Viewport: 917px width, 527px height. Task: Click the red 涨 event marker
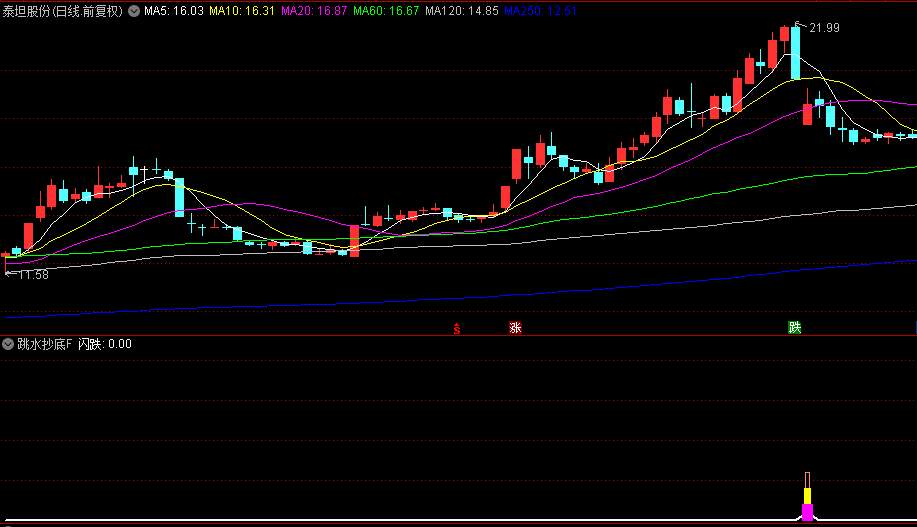(x=515, y=328)
